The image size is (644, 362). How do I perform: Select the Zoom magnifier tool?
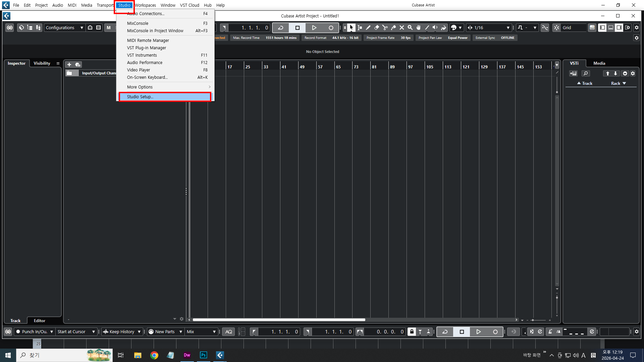click(410, 27)
